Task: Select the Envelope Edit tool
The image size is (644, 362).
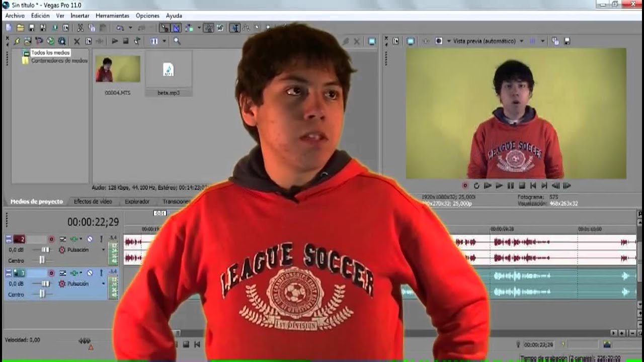Action: tap(247, 28)
